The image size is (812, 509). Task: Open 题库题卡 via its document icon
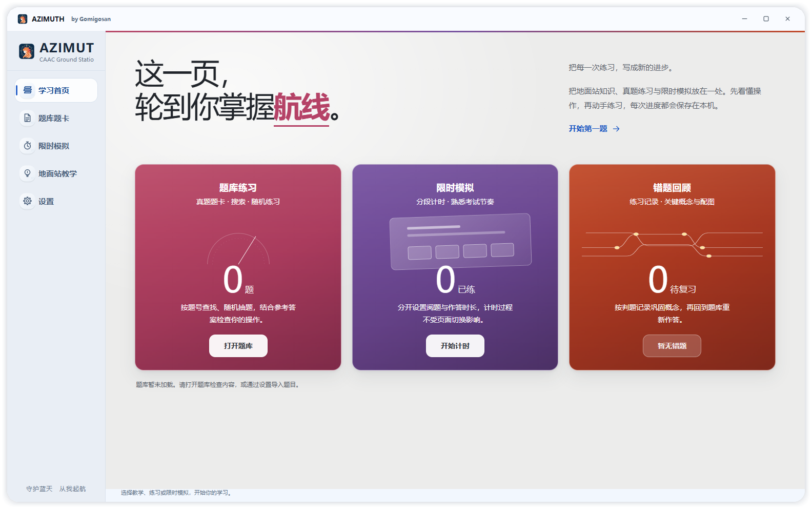coord(28,118)
